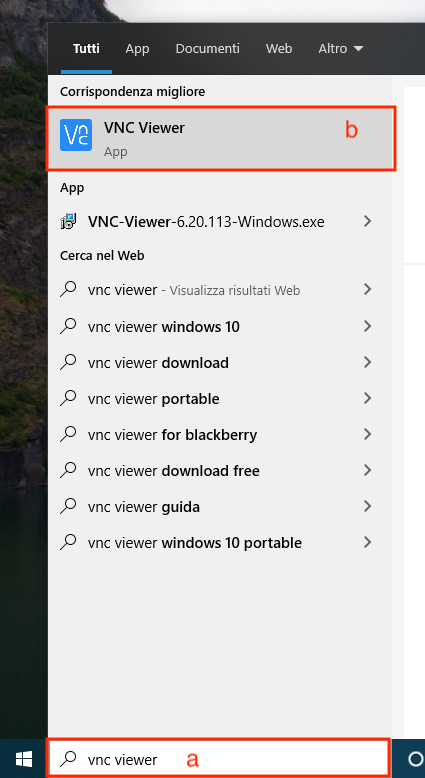Click the search field containing 'vnc viewer'
This screenshot has width=425, height=778.
pyautogui.click(x=217, y=759)
